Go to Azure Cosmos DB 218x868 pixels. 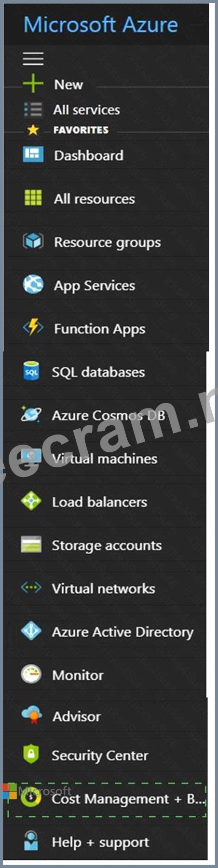click(x=105, y=415)
